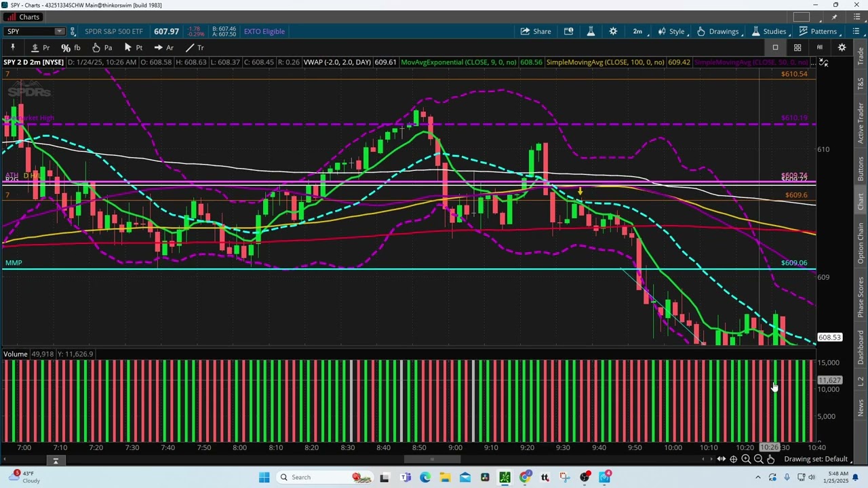Click the Volume subgraph label

tap(15, 354)
